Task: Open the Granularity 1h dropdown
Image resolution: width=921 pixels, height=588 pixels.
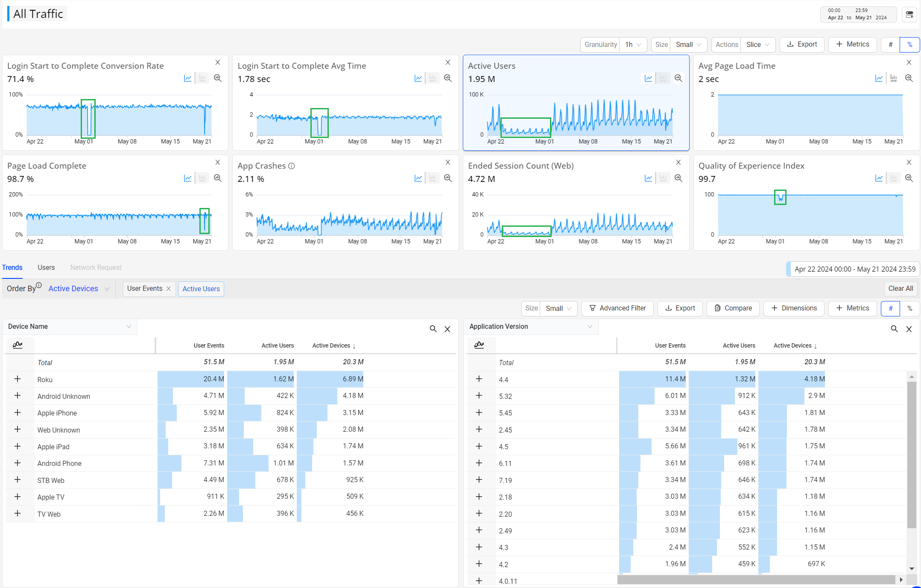Action: click(x=633, y=44)
